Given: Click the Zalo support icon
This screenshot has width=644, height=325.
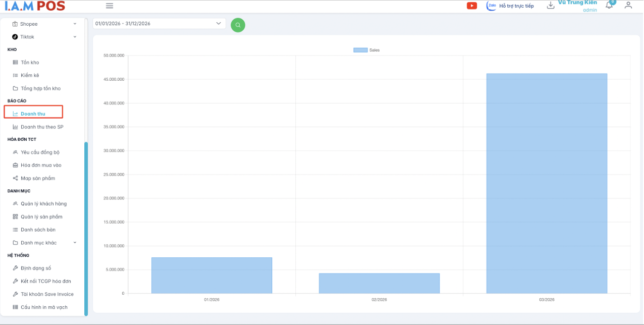Looking at the screenshot, I should pos(491,6).
